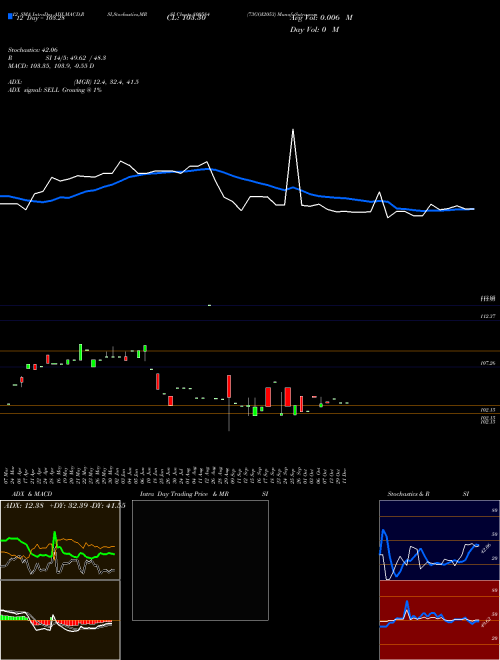This screenshot has width=500, height=660.
Task: Select the 'Stochastics: 42.06' readout
Action: 33,50
